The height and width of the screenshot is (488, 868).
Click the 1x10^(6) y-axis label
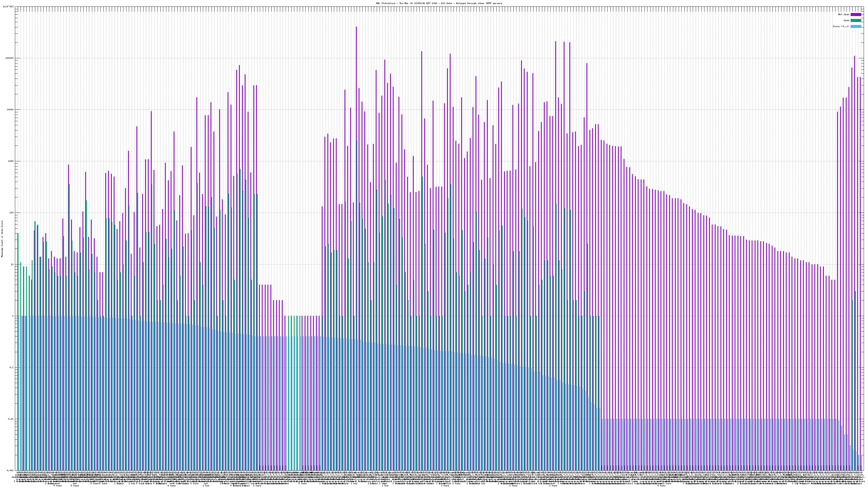[x=8, y=7]
